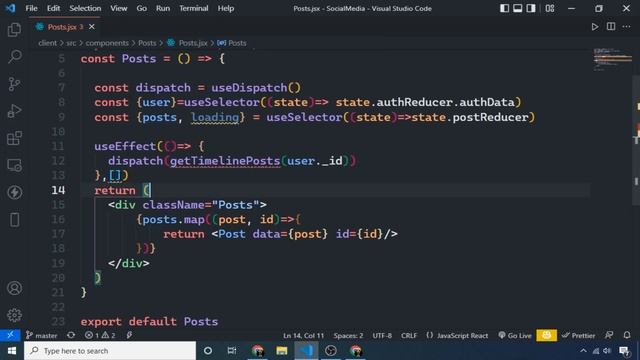
Task: Switch to VS Code on the taskbar
Action: pyautogui.click(x=306, y=351)
